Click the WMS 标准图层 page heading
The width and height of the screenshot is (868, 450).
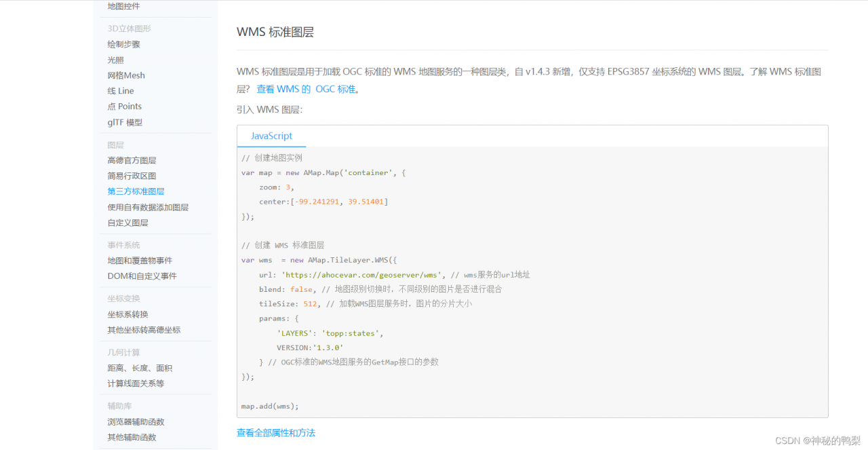[x=275, y=32]
